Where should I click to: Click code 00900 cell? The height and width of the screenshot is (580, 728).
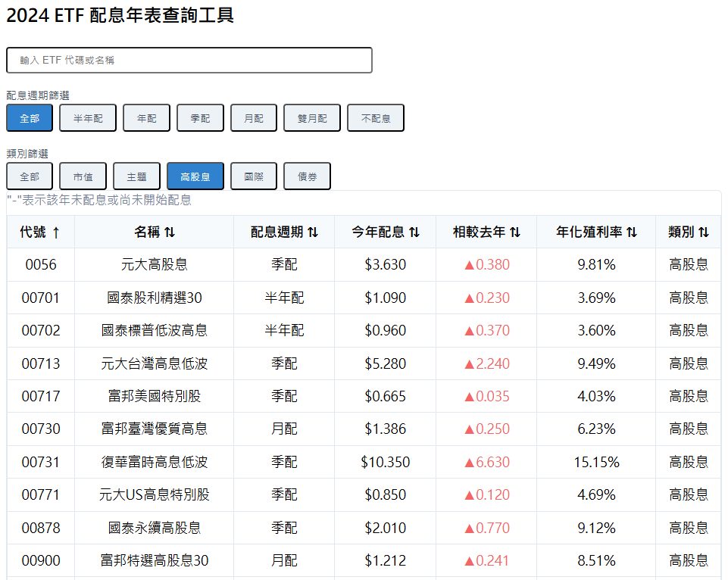(x=41, y=560)
